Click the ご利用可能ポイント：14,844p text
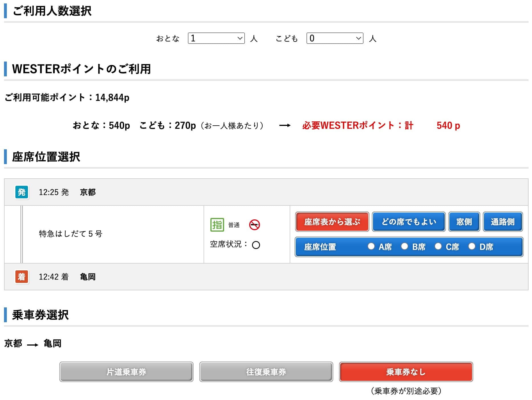Image resolution: width=532 pixels, height=400 pixels. (x=67, y=97)
